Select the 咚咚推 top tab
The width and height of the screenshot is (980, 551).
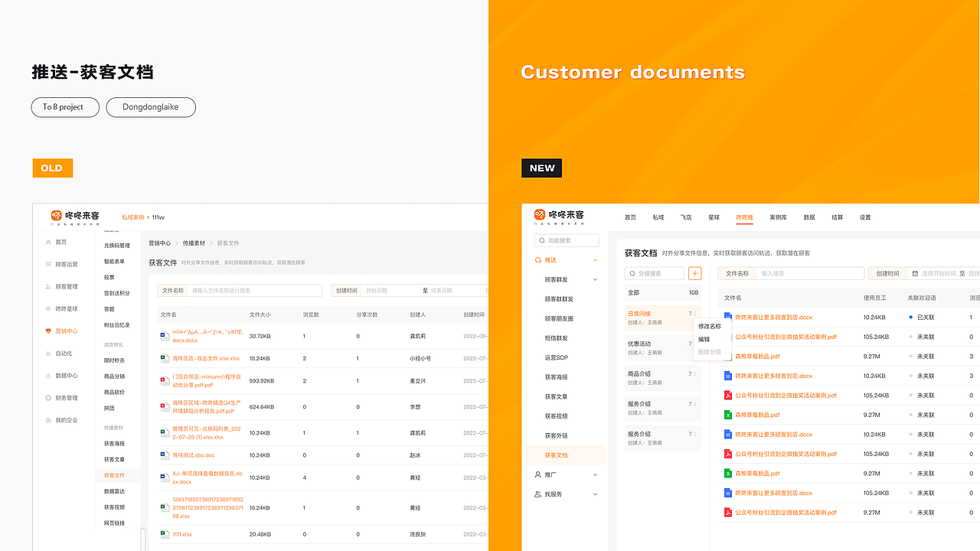(744, 217)
